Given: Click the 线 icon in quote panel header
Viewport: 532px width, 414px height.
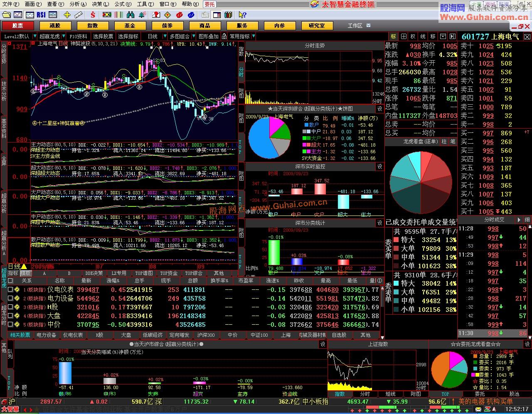Looking at the screenshot, I should coord(423,37).
